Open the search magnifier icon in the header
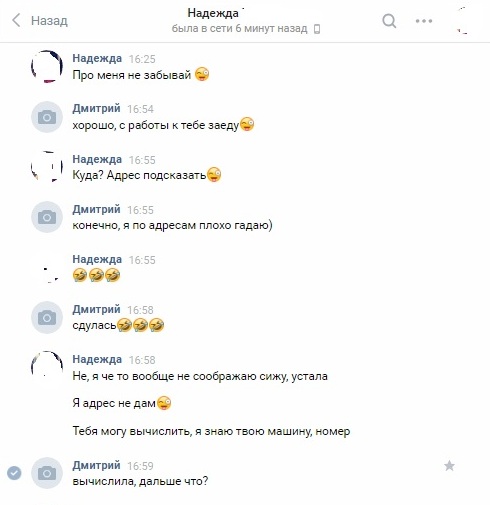 (389, 21)
